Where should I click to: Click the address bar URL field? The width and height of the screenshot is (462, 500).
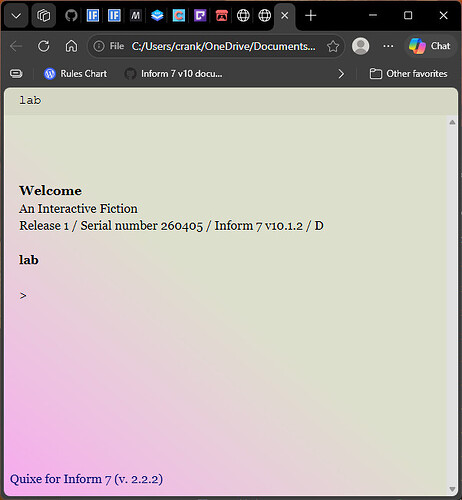coord(223,46)
